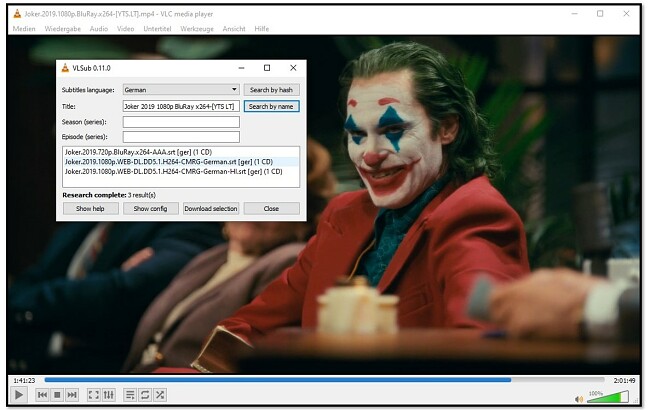Toggle loop repeat mode icon
This screenshot has width=650, height=410.
[145, 395]
